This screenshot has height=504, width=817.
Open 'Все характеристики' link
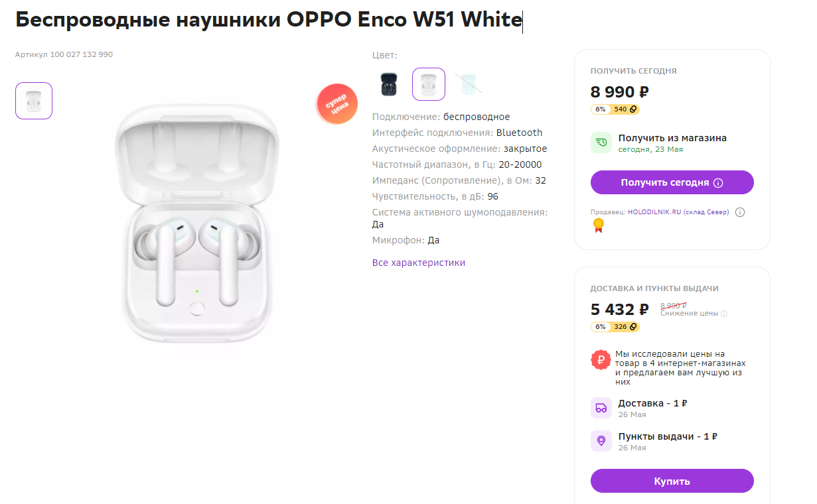419,263
